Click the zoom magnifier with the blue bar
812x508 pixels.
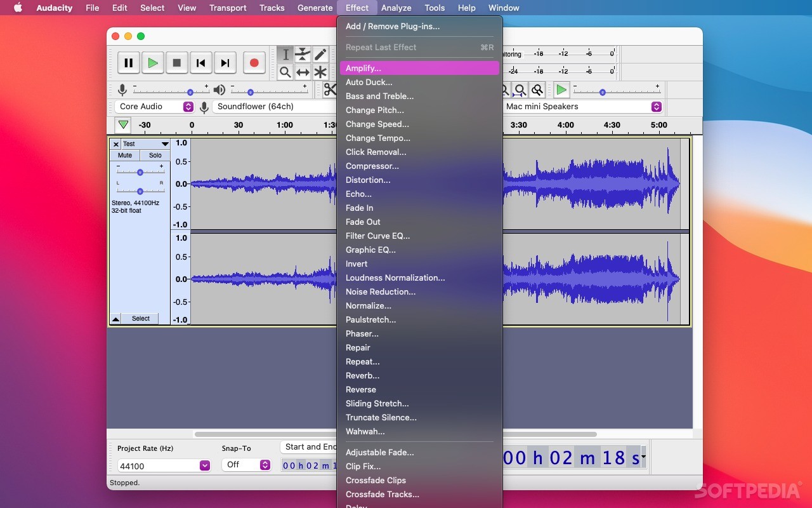tap(520, 90)
